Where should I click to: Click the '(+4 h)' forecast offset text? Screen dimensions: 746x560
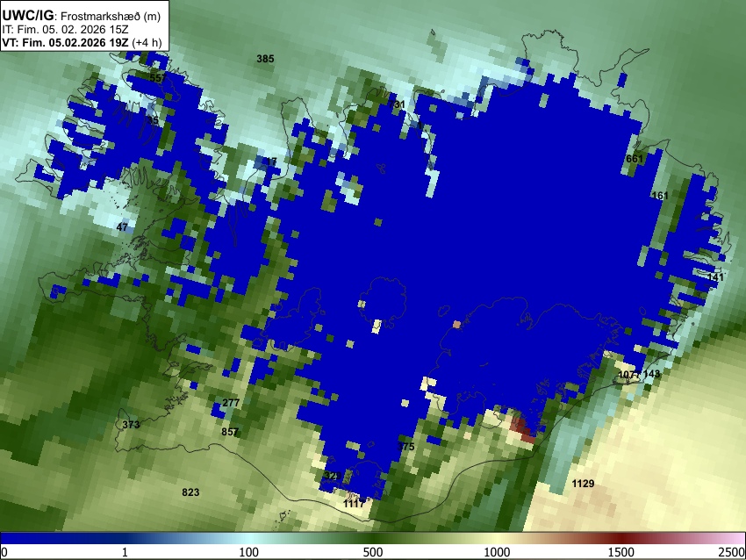tap(147, 42)
